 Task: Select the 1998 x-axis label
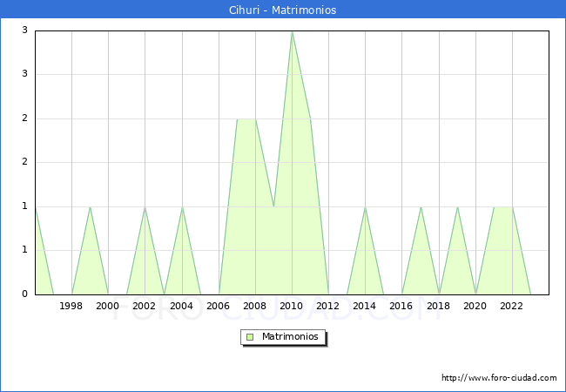(x=71, y=306)
